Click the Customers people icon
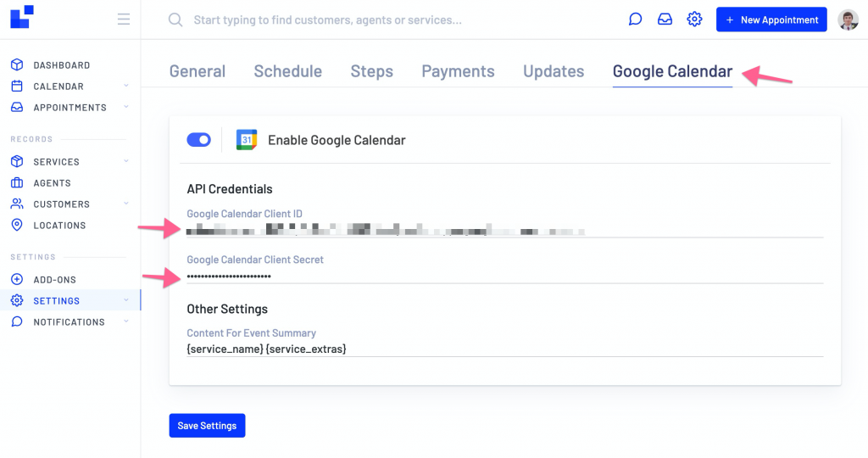 17,204
